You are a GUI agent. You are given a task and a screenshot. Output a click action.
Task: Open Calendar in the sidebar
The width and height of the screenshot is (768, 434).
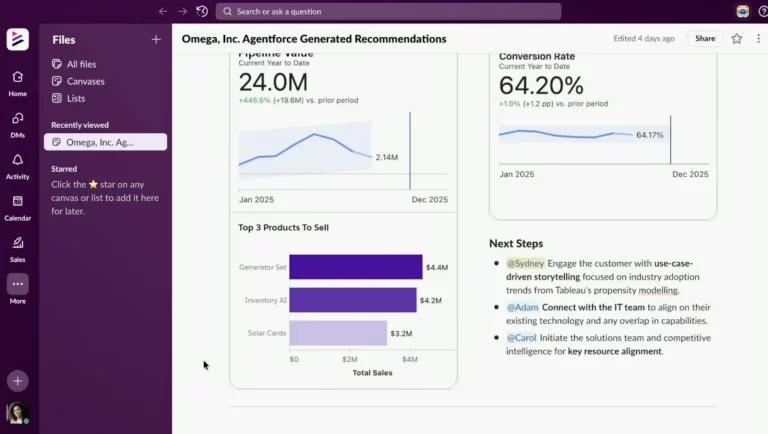coord(18,206)
